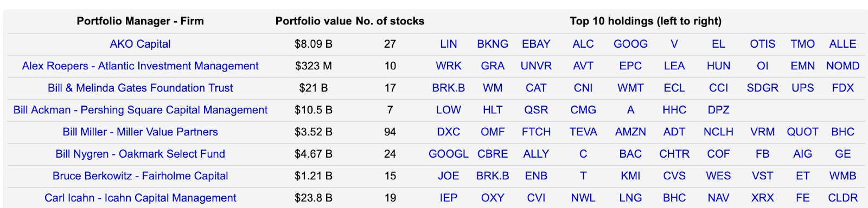Open the IEP ticker link

tap(448, 198)
